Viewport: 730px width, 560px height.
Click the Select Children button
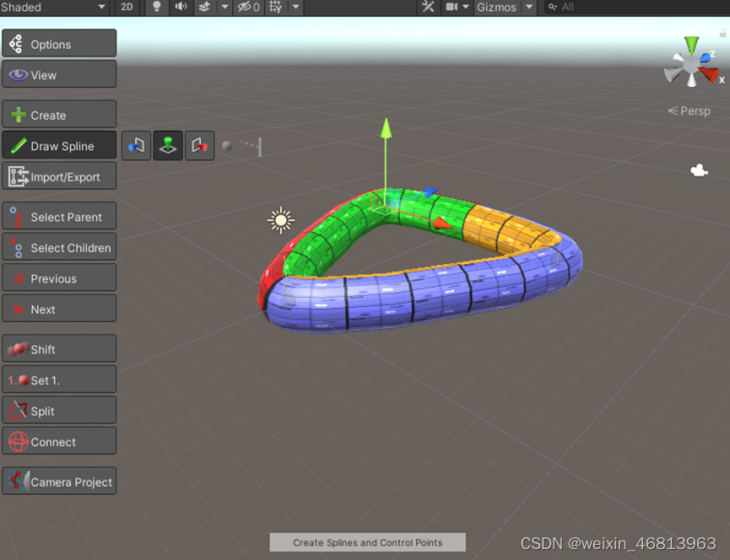coord(59,248)
